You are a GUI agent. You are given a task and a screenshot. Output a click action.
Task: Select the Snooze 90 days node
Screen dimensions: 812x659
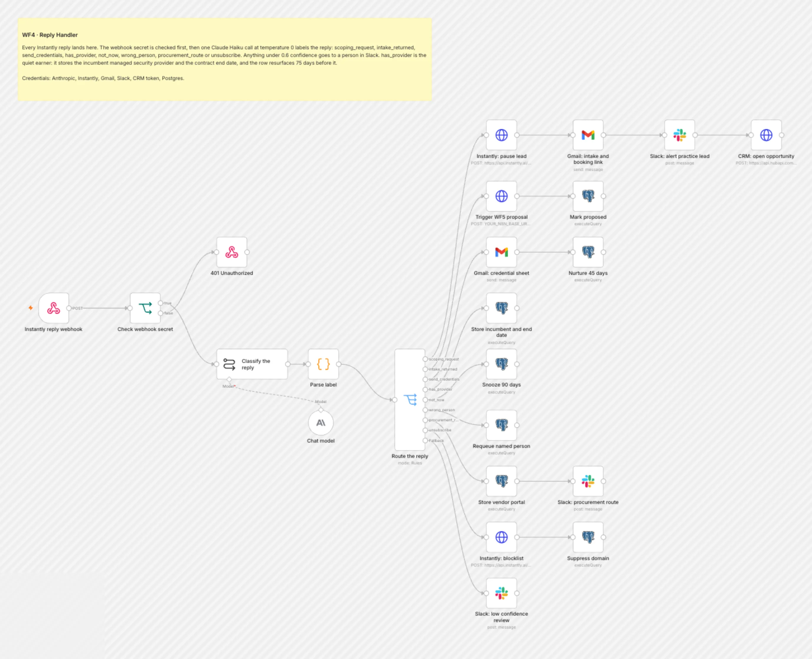click(501, 364)
